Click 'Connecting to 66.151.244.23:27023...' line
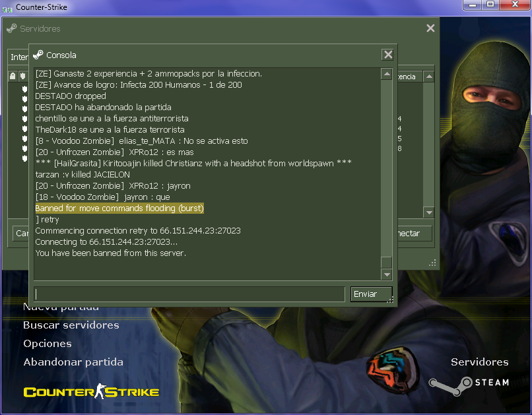 106,241
